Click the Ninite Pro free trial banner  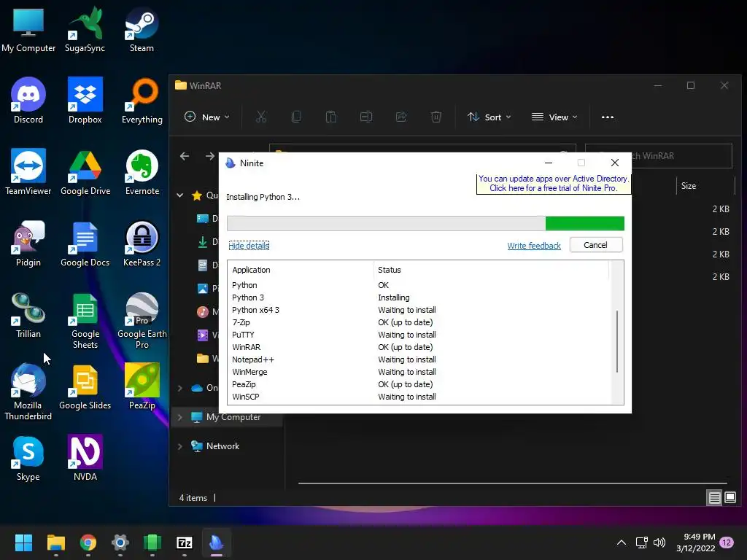pos(554,183)
